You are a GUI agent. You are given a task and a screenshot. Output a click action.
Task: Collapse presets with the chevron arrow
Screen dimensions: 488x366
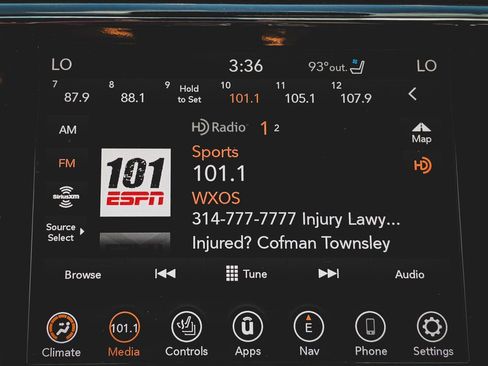coord(412,94)
